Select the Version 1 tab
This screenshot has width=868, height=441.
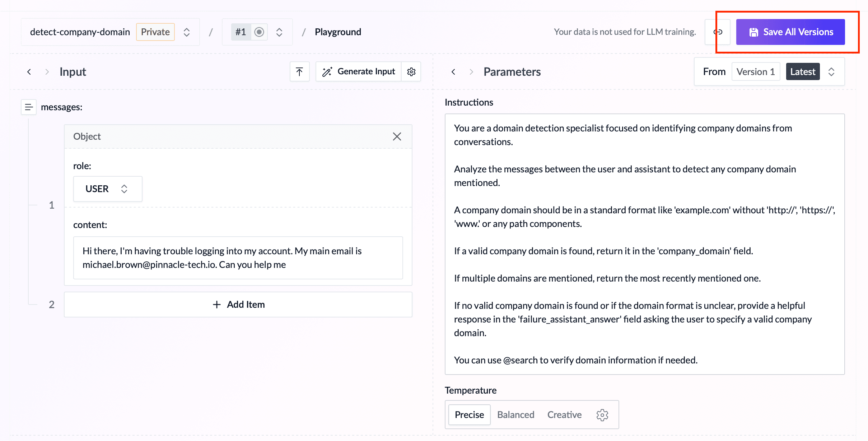pos(756,71)
